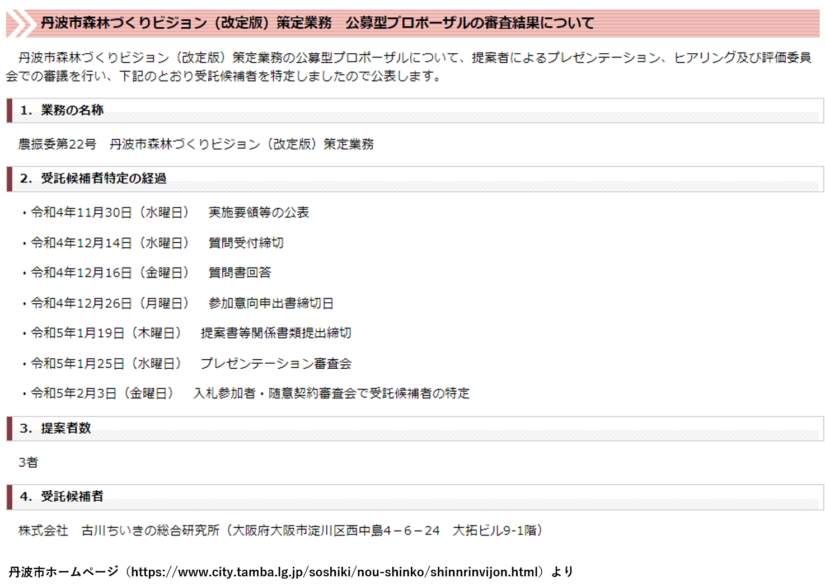Click the value 3者
The height and width of the screenshot is (587, 825).
28,463
